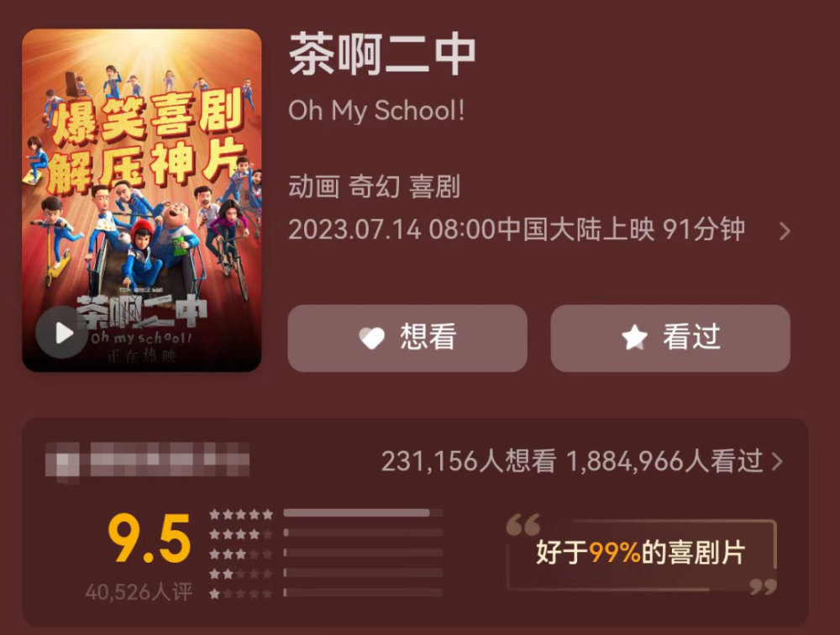Screen dimensions: 840x635
Task: Open 好于99%的喜剧片 ranking badge
Action: (x=641, y=553)
